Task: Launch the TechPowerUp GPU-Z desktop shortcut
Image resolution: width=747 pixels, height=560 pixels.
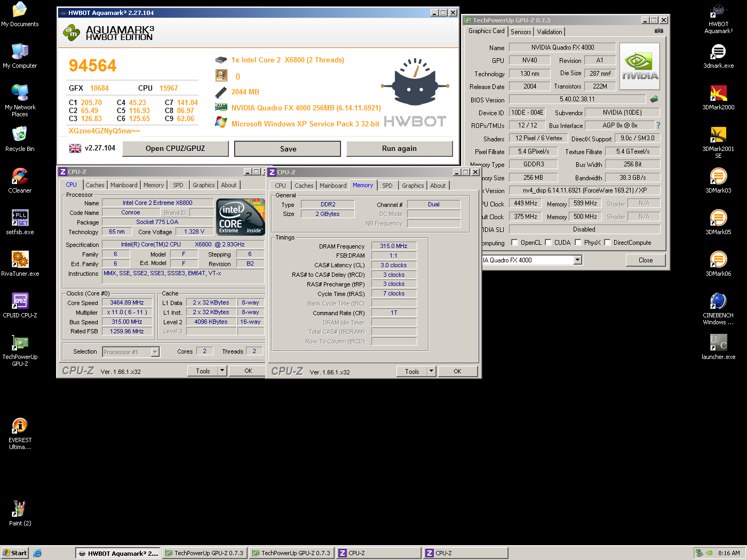Action: (20, 350)
